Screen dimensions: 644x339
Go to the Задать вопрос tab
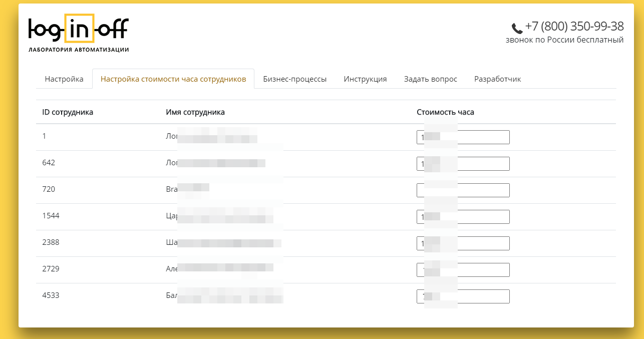tap(431, 79)
